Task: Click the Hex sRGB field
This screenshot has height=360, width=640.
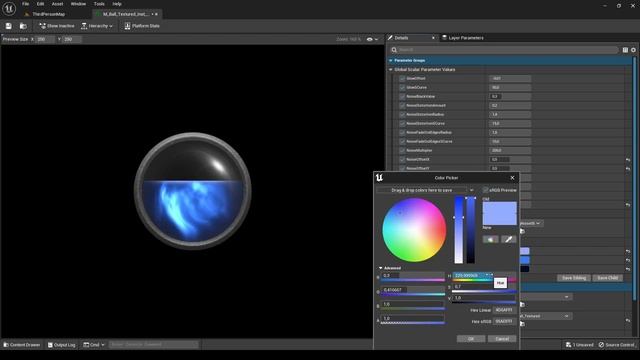Action: click(504, 322)
